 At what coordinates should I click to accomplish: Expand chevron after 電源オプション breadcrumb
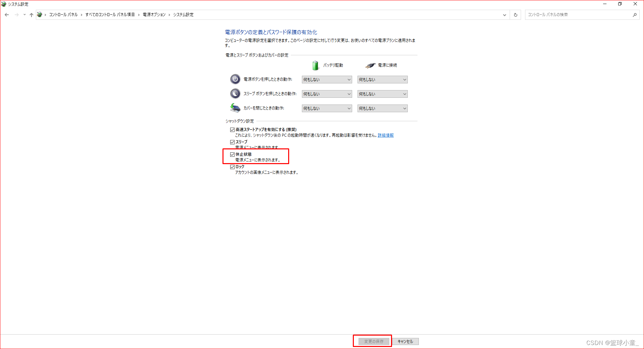[x=169, y=15]
